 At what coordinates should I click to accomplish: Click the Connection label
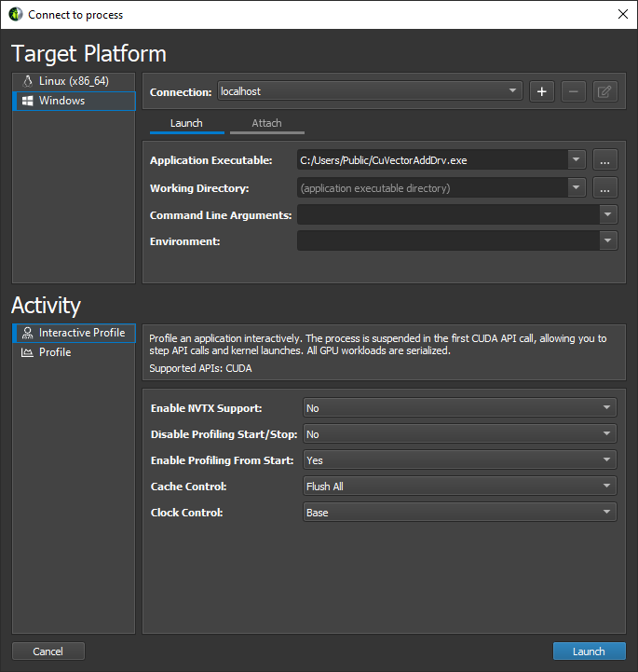[x=181, y=92]
